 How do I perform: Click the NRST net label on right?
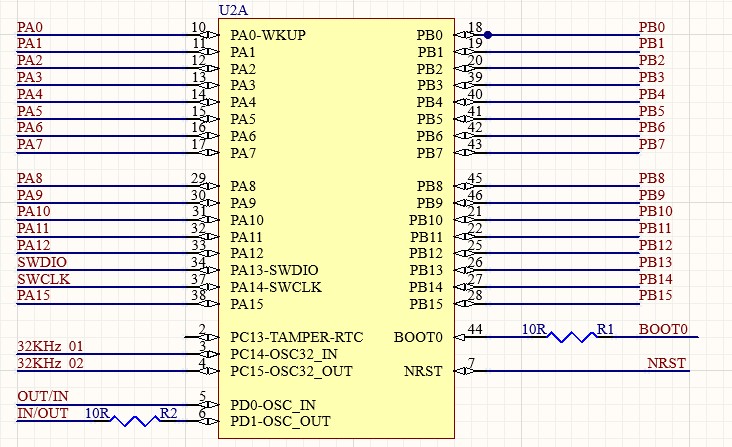tap(666, 363)
